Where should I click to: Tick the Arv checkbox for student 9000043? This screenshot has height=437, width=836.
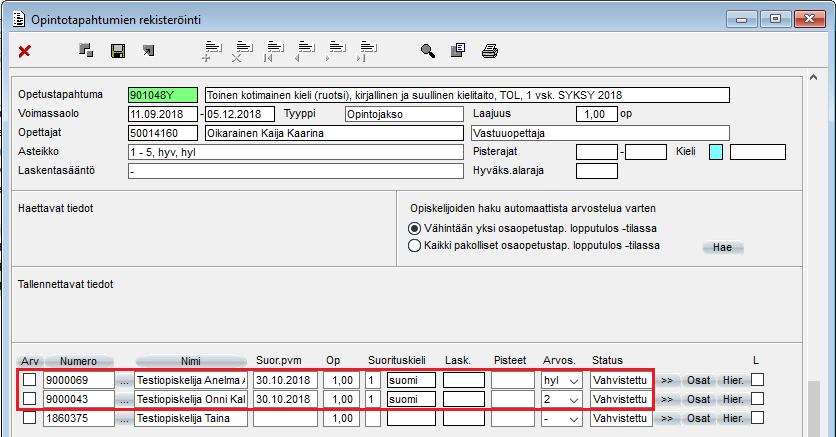coord(30,399)
